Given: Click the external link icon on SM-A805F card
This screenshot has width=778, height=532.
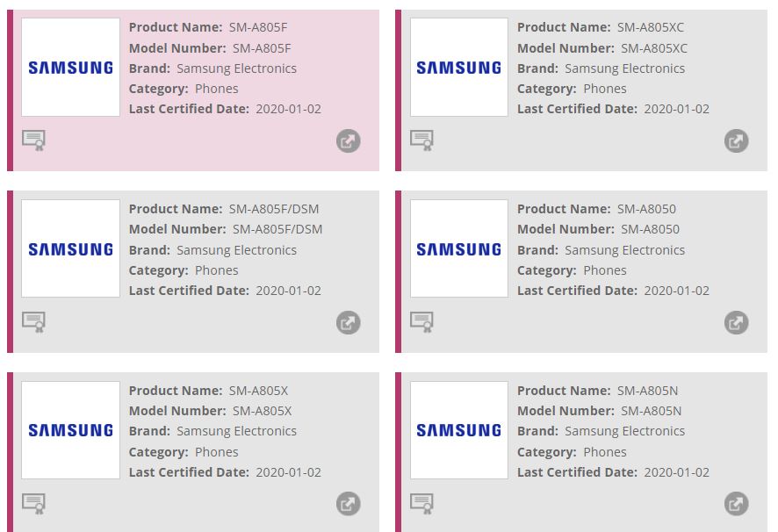Looking at the screenshot, I should click(x=348, y=140).
